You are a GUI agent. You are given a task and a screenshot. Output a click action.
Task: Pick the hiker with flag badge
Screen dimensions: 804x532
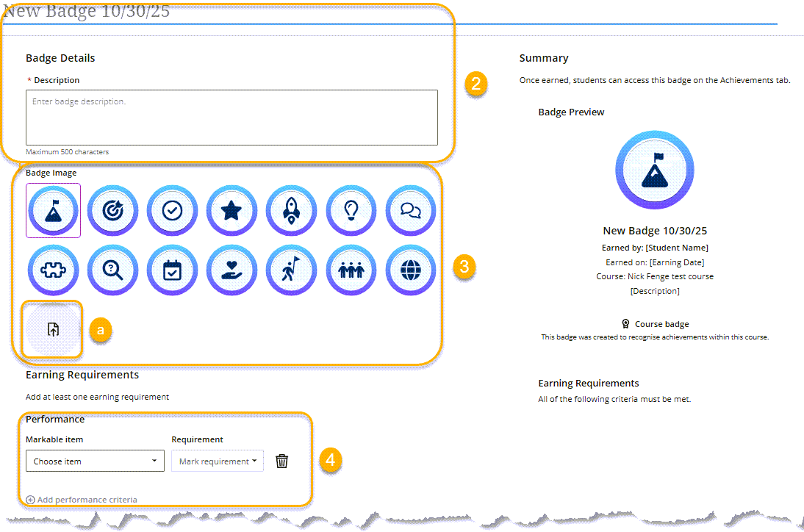292,270
